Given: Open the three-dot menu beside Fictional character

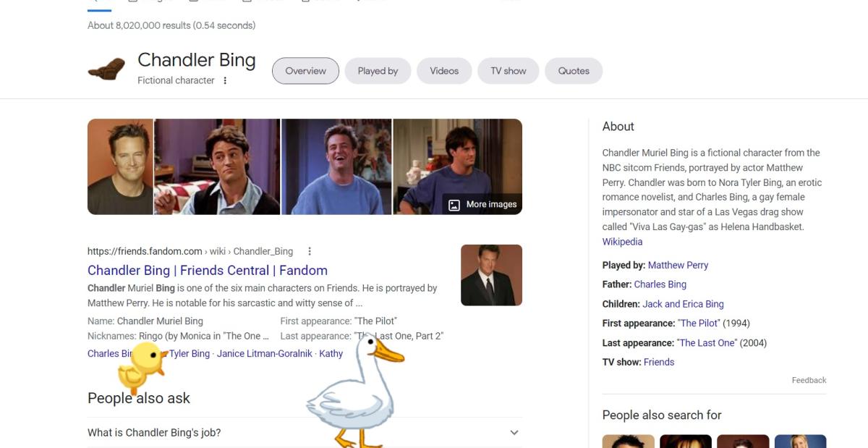Looking at the screenshot, I should [225, 80].
